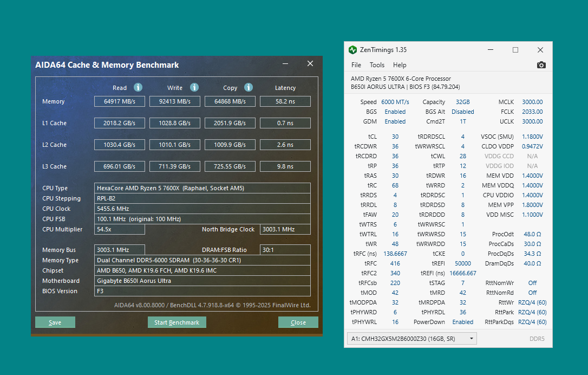
Task: Click the Save button
Action: [55, 322]
